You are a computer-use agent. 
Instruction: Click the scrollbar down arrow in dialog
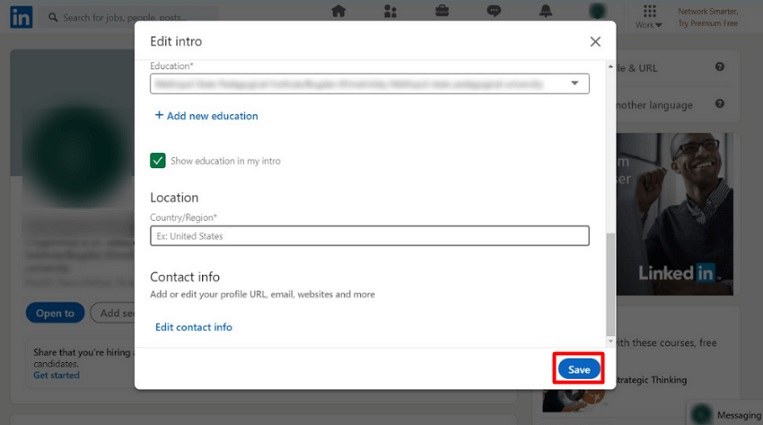click(610, 342)
